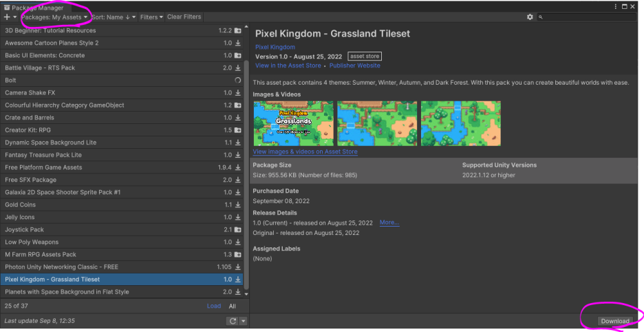Click import icon for Joystick Pack
The width and height of the screenshot is (644, 332).
point(238,229)
